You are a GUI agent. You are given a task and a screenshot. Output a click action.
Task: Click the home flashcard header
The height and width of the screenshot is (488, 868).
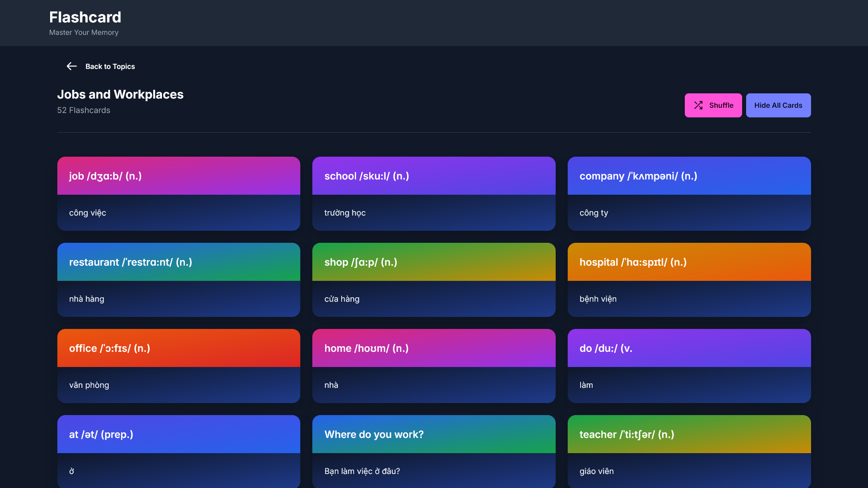click(433, 348)
